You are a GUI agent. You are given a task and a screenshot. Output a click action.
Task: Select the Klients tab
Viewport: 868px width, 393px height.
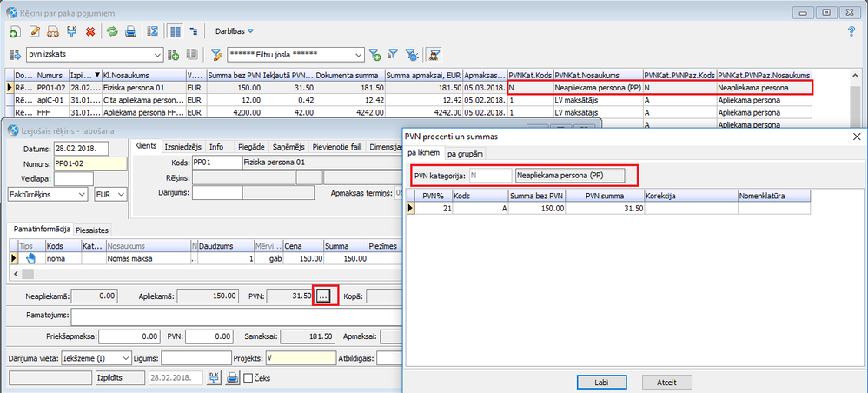pos(146,146)
